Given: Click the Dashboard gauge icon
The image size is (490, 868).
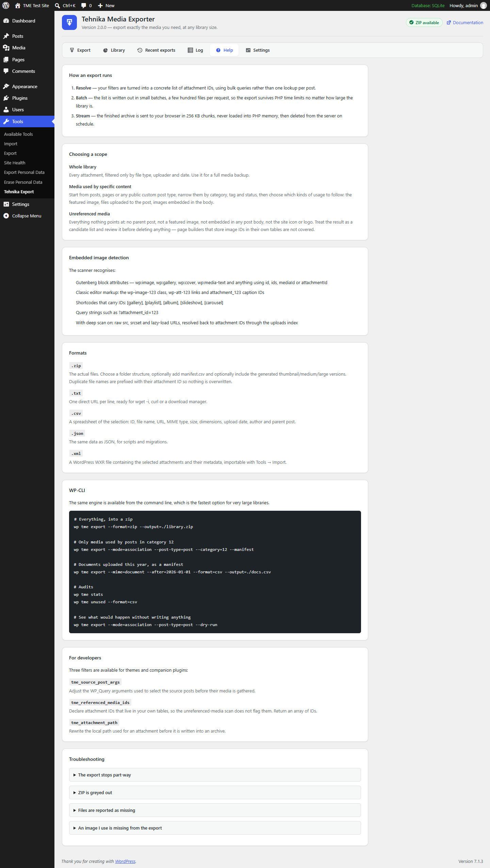Looking at the screenshot, I should [x=6, y=21].
